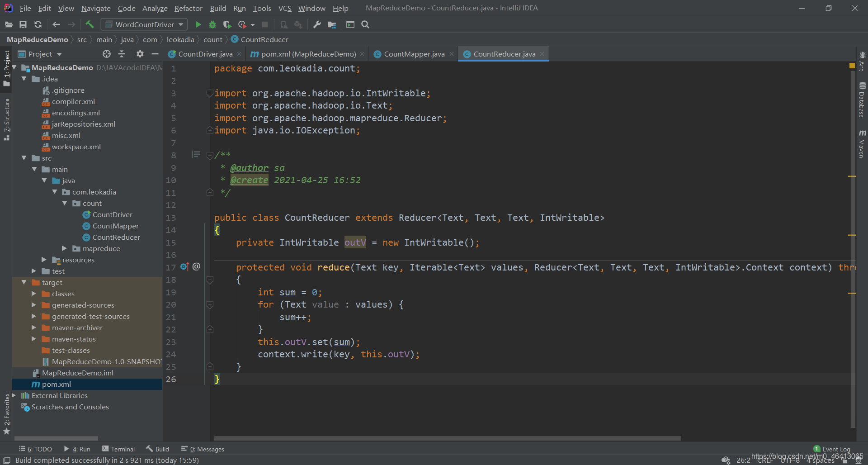Click the leokadia breadcrumb in navigation bar
Image resolution: width=868 pixels, height=465 pixels.
click(180, 39)
